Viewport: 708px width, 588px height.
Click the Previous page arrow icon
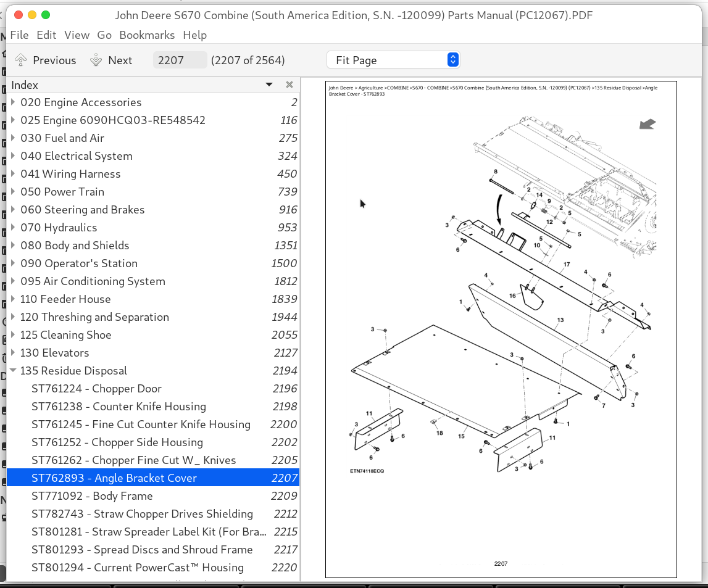click(x=21, y=60)
